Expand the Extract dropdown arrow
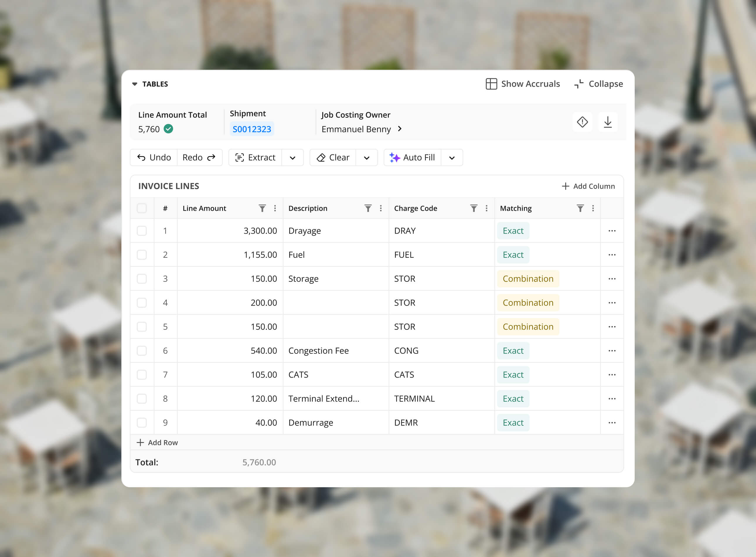The image size is (756, 557). coord(292,158)
